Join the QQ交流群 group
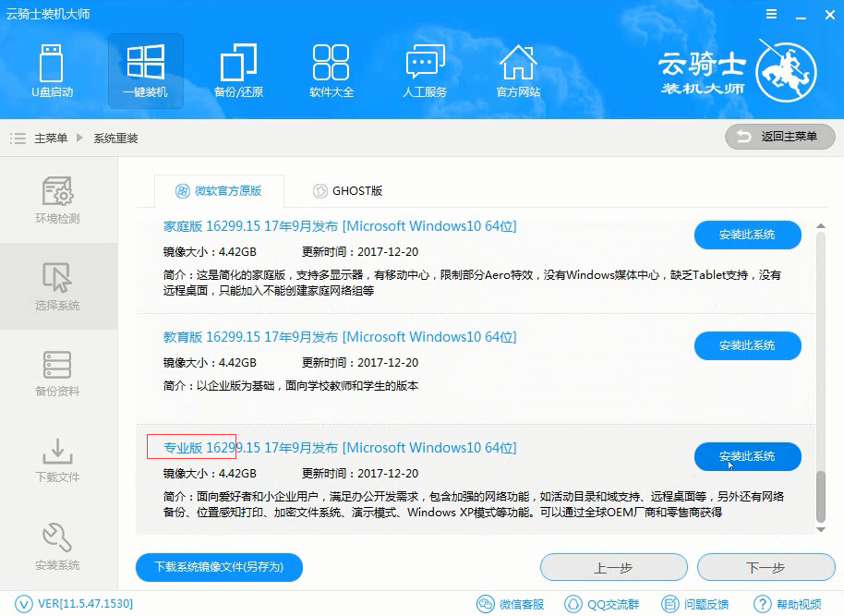The width and height of the screenshot is (844, 616). pyautogui.click(x=612, y=603)
